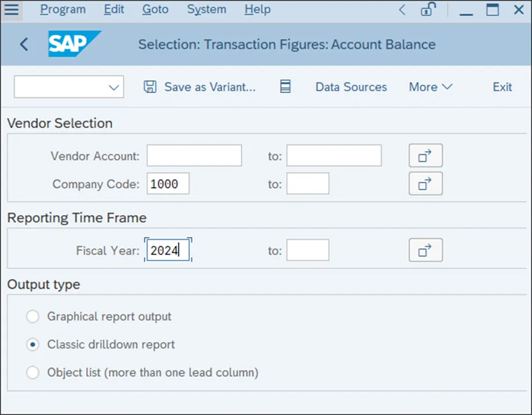The height and width of the screenshot is (415, 532).
Task: Open multiple selection for Fiscal Year
Action: click(425, 250)
